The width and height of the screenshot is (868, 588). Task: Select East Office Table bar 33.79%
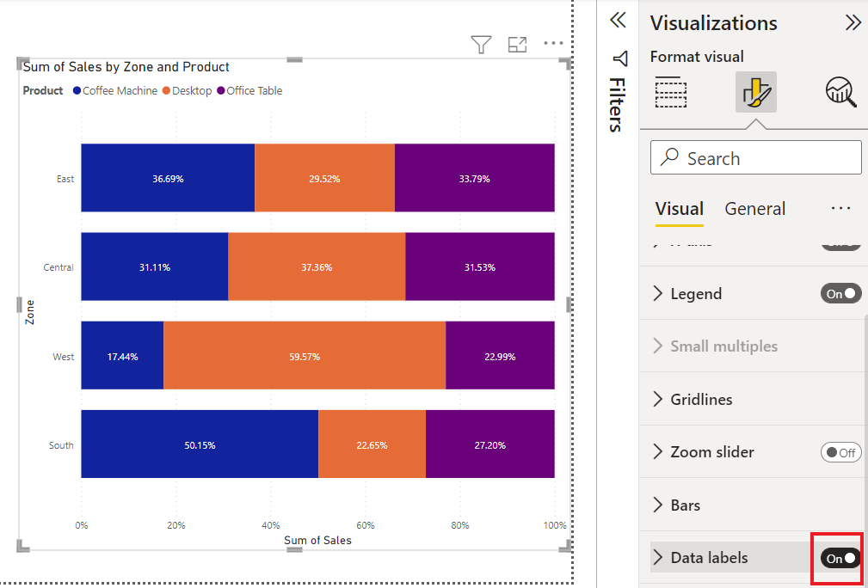pyautogui.click(x=474, y=178)
